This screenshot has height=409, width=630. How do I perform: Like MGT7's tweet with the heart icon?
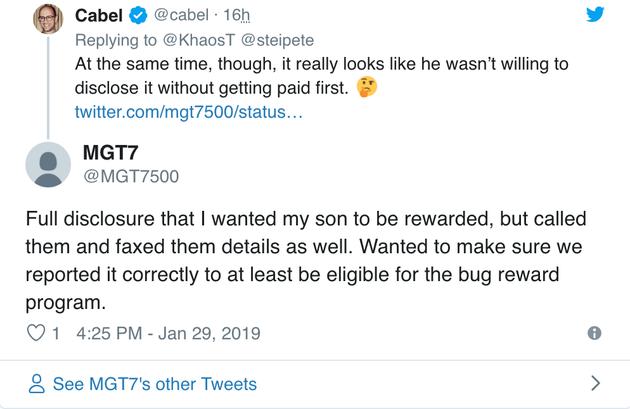click(35, 332)
